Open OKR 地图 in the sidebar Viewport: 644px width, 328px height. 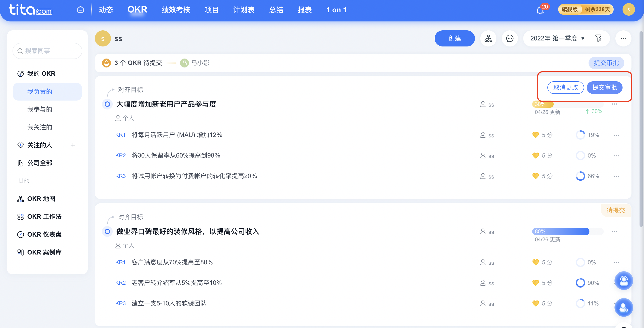coord(41,199)
